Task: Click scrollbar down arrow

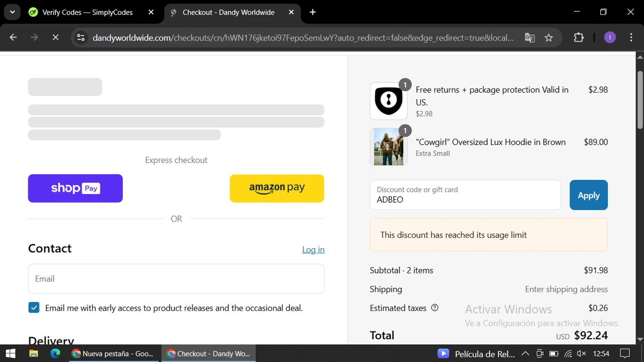Action: tap(640, 339)
